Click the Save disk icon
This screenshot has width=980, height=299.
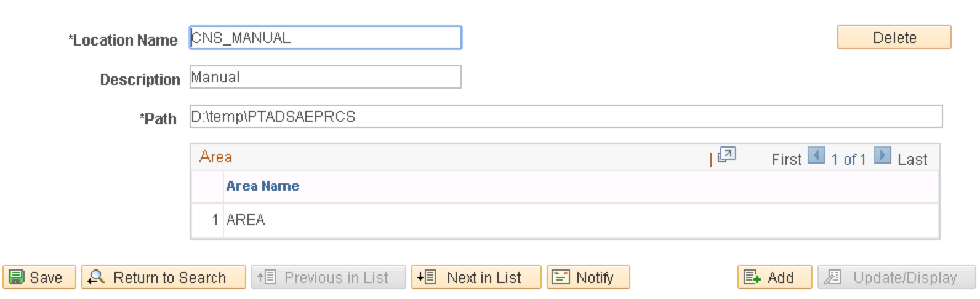click(17, 277)
